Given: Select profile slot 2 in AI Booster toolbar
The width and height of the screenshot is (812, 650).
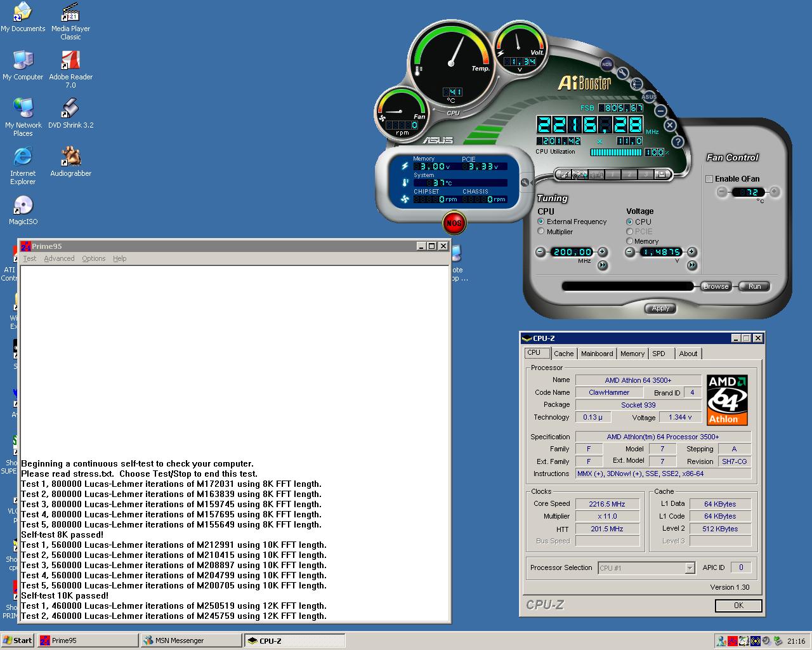Looking at the screenshot, I should [x=629, y=175].
